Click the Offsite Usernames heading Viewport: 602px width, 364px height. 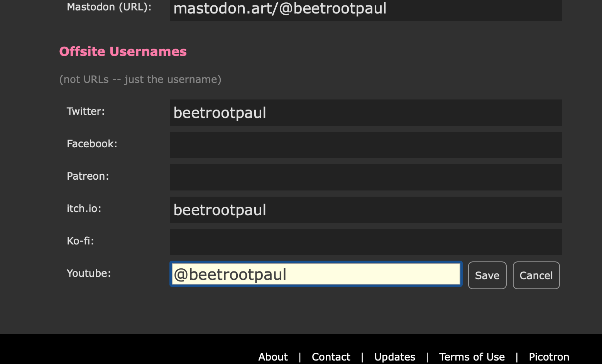123,51
